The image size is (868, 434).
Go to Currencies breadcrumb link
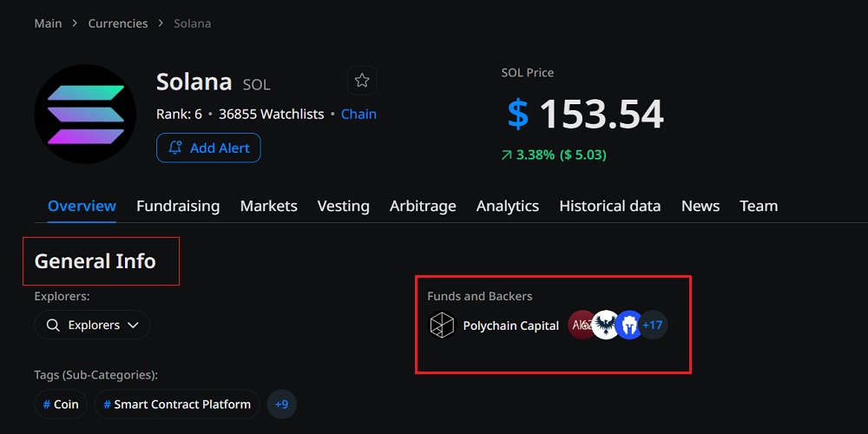(118, 23)
